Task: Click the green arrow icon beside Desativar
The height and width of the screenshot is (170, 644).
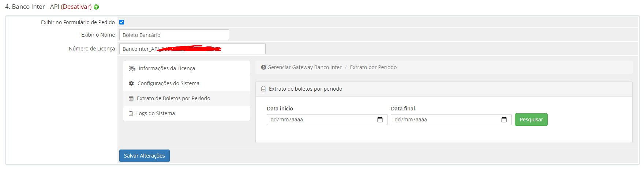Action: click(96, 7)
